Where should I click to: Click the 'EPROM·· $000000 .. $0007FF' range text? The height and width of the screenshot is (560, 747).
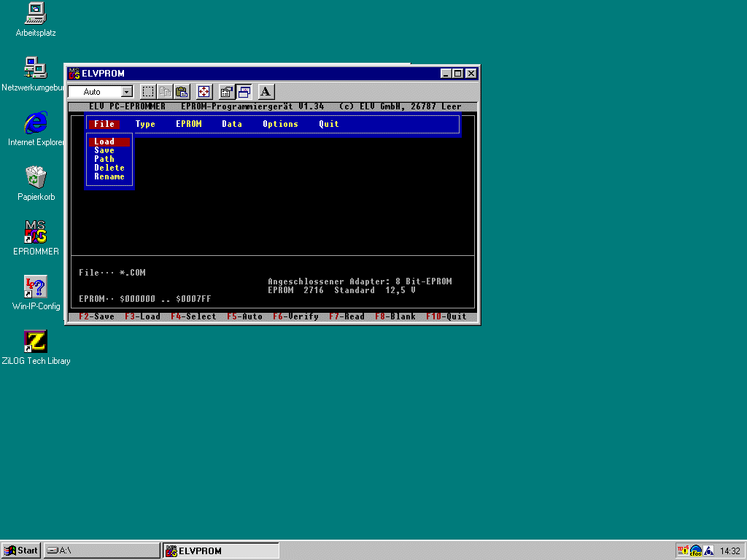(145, 299)
